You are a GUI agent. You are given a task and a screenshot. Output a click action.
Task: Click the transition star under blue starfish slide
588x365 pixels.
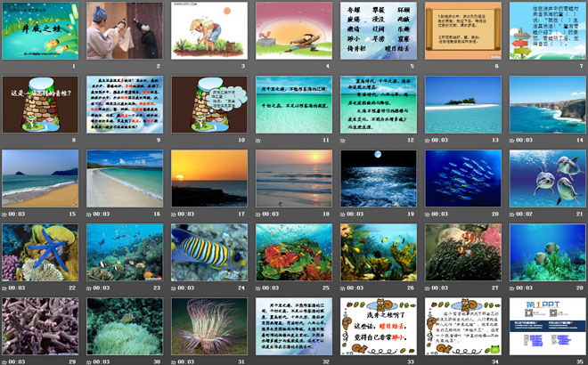pos(5,288)
